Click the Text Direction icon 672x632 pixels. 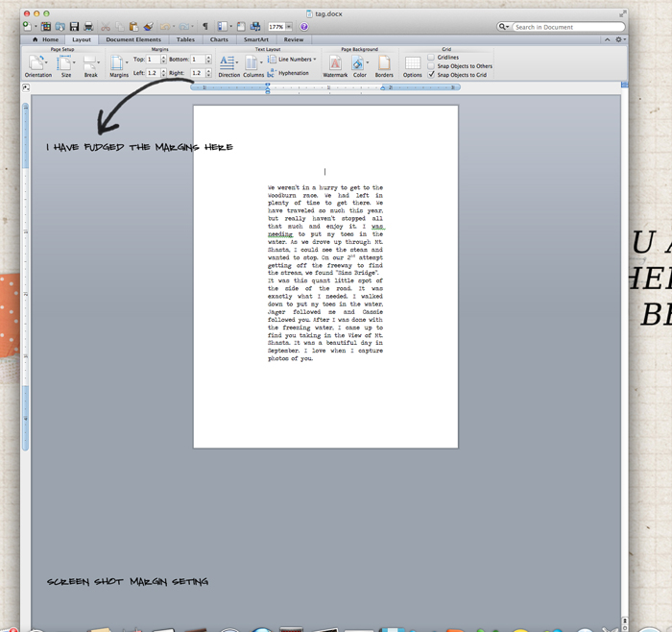click(228, 63)
